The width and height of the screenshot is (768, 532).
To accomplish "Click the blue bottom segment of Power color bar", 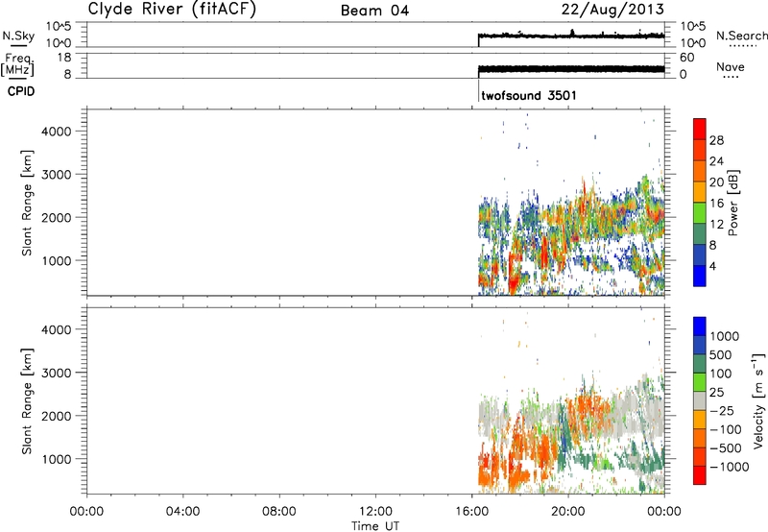I will pos(700,276).
